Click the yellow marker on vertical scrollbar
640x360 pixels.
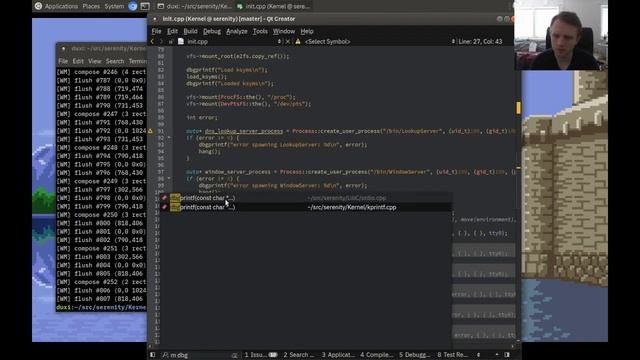(518, 108)
